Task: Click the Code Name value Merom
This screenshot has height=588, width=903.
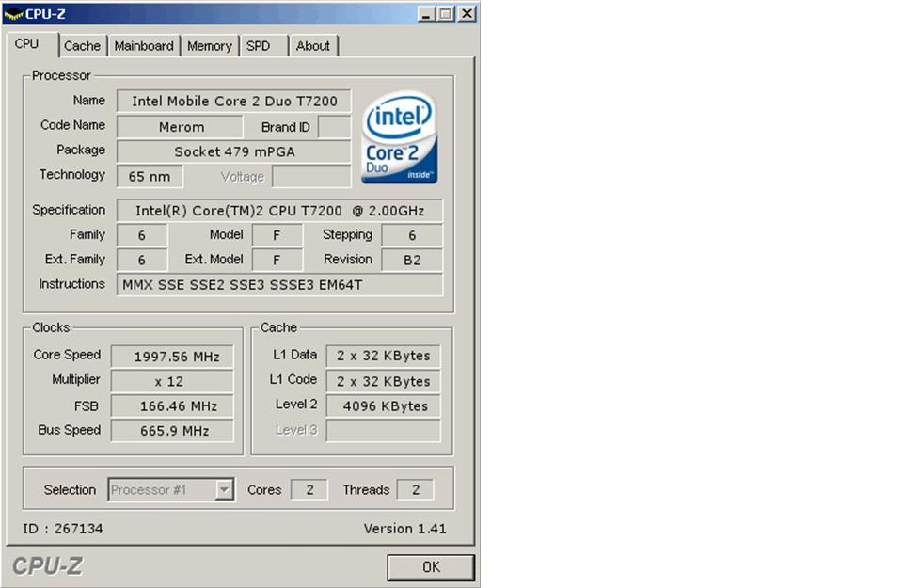Action: 180,127
